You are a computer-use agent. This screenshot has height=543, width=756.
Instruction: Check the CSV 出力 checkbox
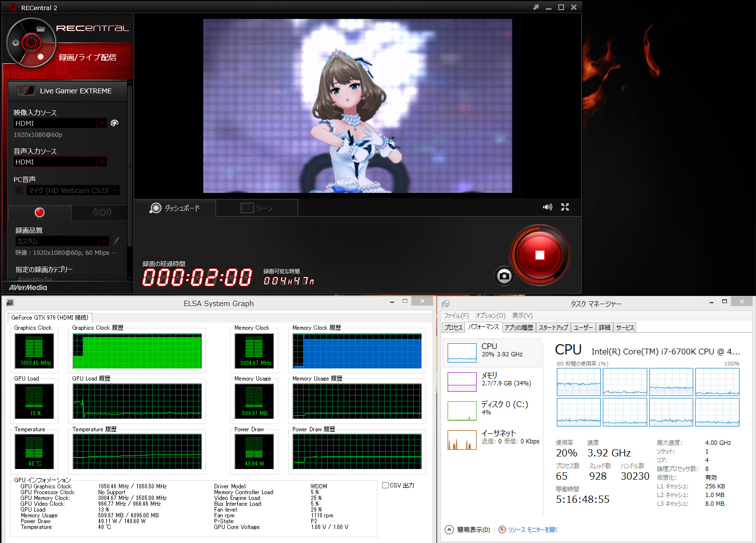386,485
